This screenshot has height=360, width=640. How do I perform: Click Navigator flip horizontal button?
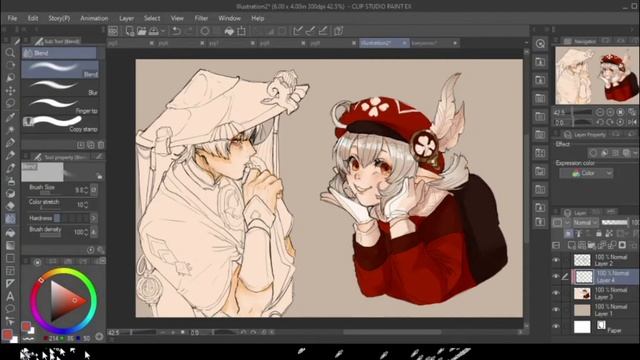pyautogui.click(x=631, y=122)
